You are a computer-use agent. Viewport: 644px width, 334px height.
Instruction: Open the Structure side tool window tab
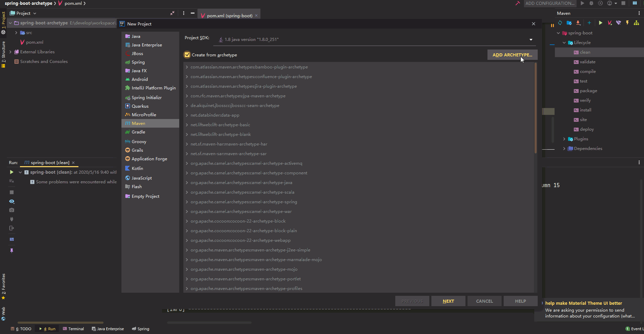tap(3, 54)
